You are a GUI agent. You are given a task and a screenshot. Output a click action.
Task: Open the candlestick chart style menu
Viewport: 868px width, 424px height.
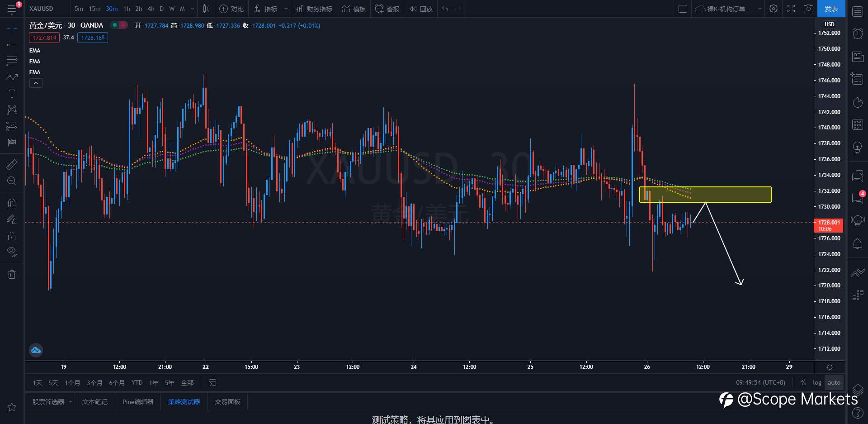(x=206, y=9)
